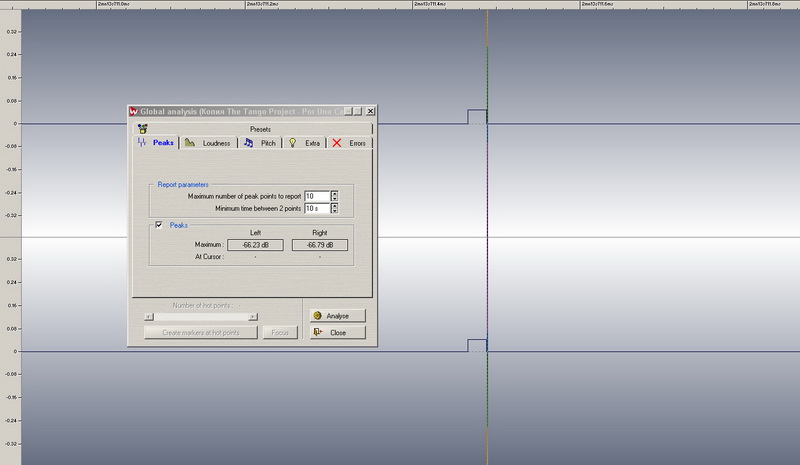Click the Focus button
This screenshot has width=800, height=465.
(x=280, y=333)
